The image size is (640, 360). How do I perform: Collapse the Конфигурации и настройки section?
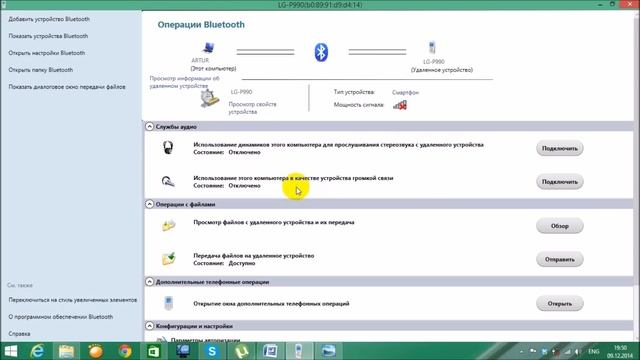tap(149, 326)
